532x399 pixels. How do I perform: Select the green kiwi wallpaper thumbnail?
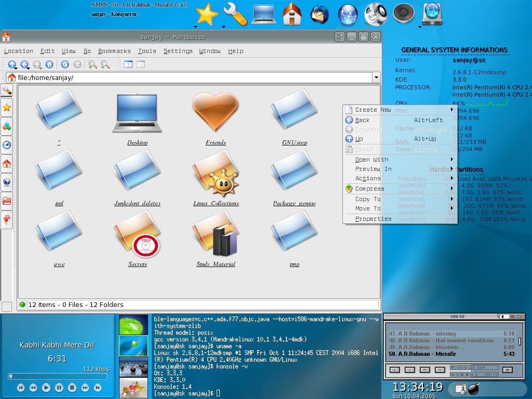pos(134,324)
